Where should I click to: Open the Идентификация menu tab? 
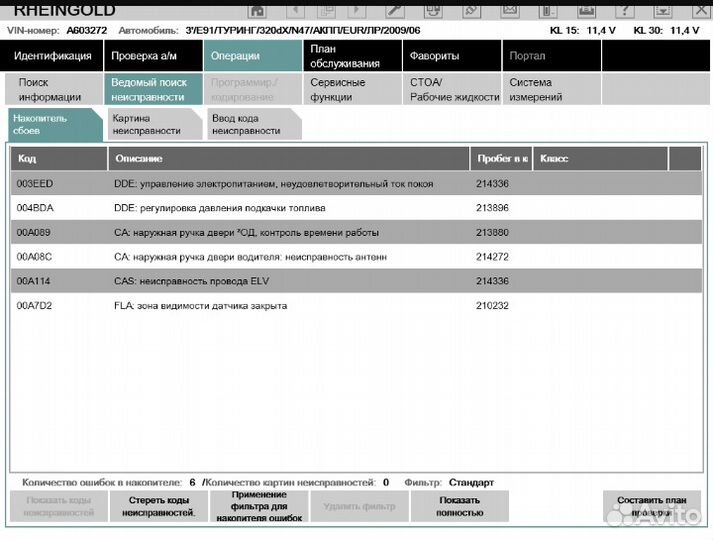[53, 56]
